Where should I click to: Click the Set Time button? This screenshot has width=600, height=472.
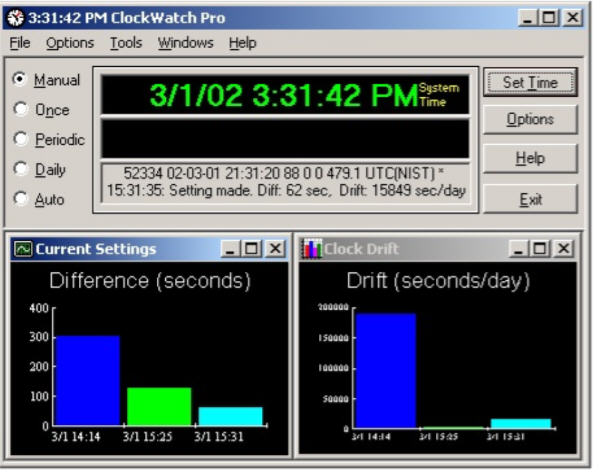point(530,82)
